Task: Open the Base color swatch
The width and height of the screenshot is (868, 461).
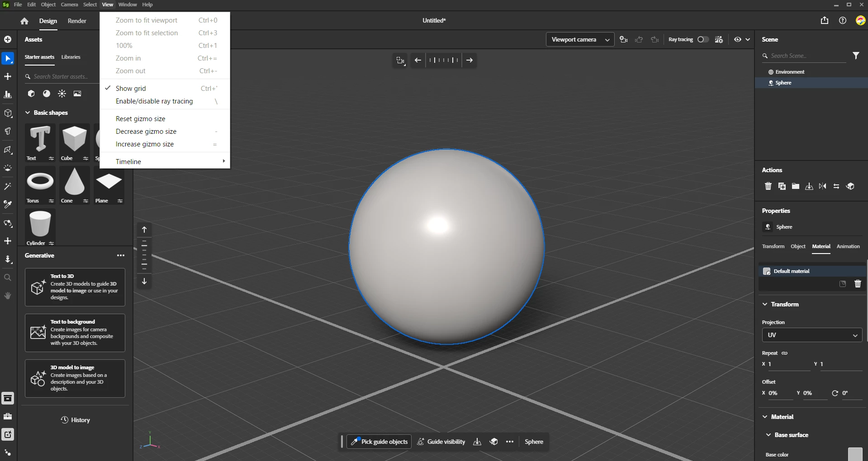Action: (x=855, y=454)
